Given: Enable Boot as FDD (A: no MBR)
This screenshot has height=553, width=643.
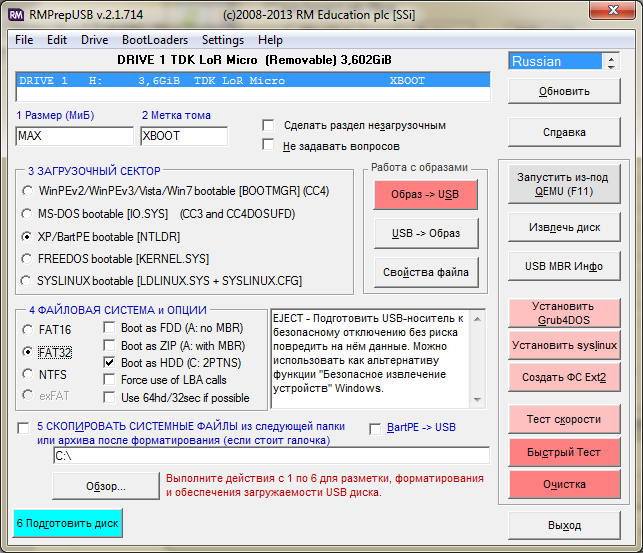Looking at the screenshot, I should tap(109, 327).
